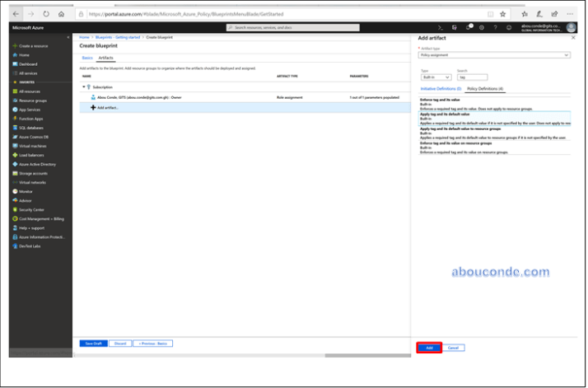Open Azure Active Directory from sidebar
The height and width of the screenshot is (388, 588).
tap(37, 164)
